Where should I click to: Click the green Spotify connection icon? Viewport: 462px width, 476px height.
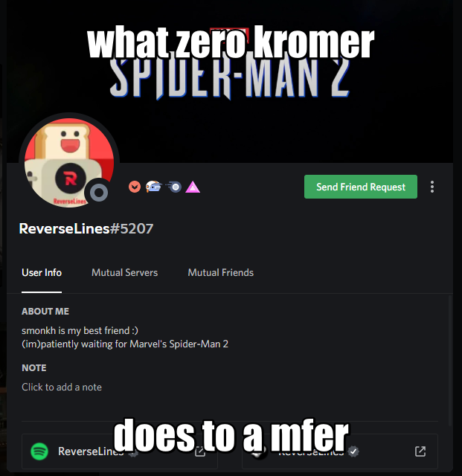click(39, 451)
